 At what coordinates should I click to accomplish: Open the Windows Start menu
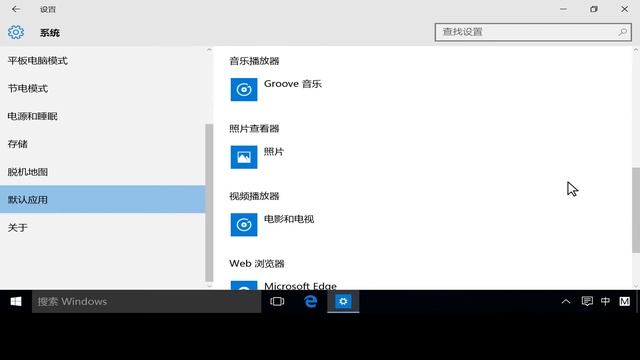point(16,302)
